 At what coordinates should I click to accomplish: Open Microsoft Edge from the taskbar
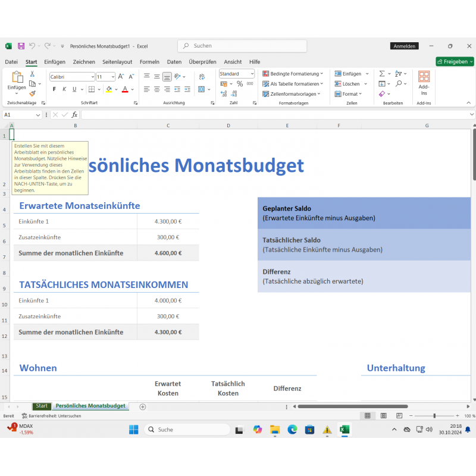click(x=292, y=430)
